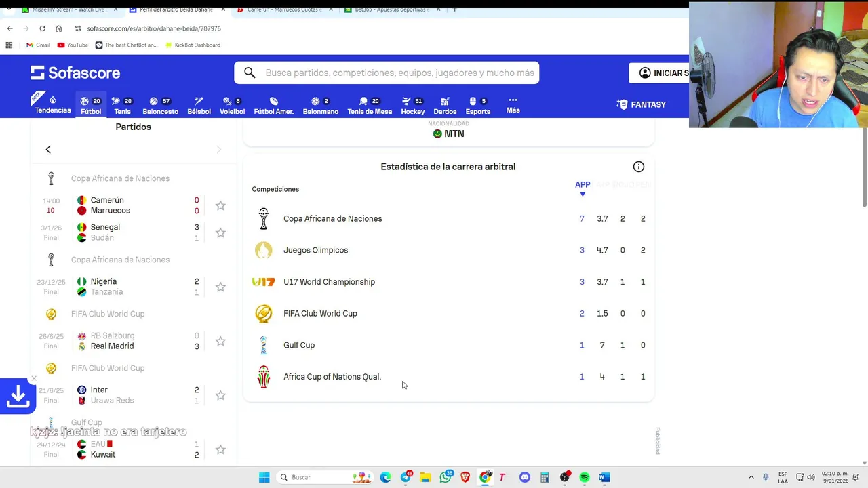
Task: Open the Gmail bookmark
Action: pyautogui.click(x=38, y=45)
